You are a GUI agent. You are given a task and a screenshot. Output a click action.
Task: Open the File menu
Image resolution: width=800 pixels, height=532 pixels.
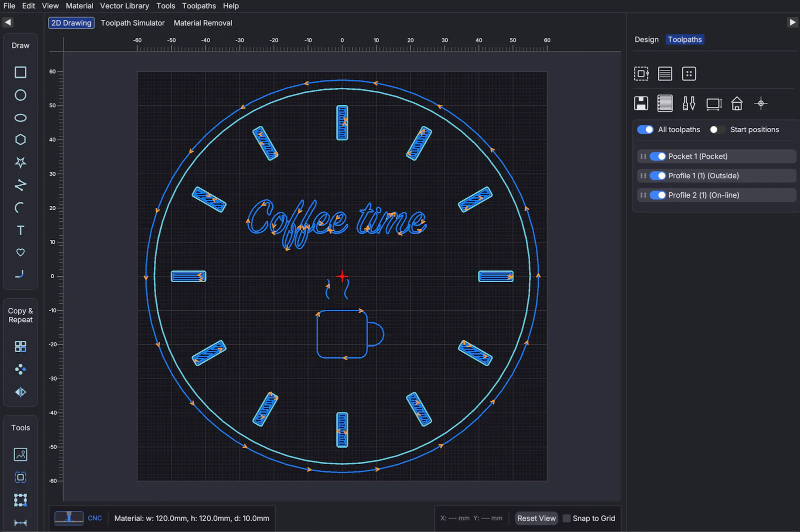tap(9, 6)
